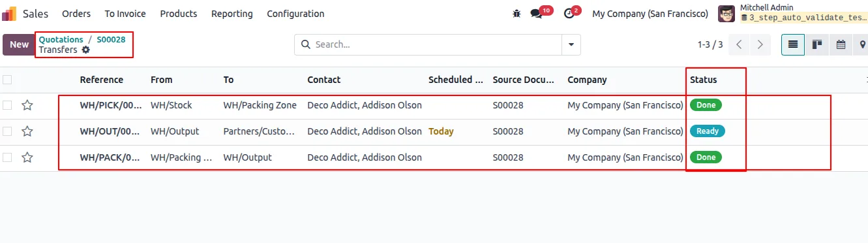868x243 pixels.
Task: Open the WH/PICK reference cell
Action: click(111, 105)
